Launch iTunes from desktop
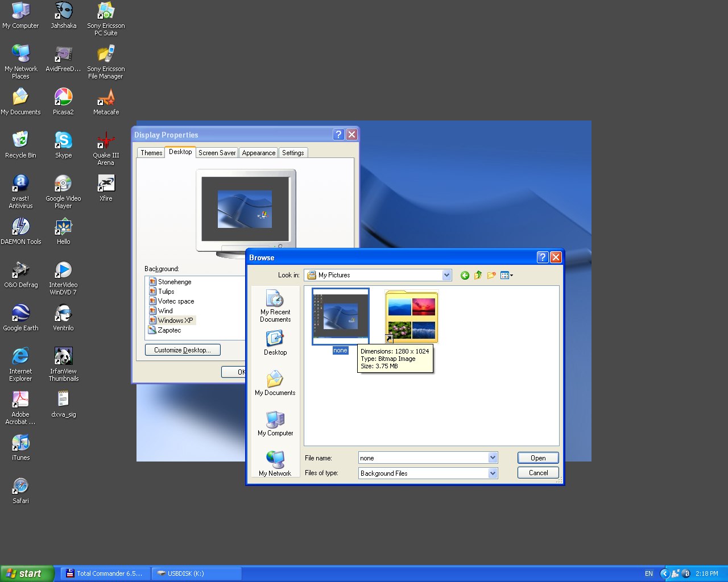The height and width of the screenshot is (582, 728). pyautogui.click(x=20, y=447)
